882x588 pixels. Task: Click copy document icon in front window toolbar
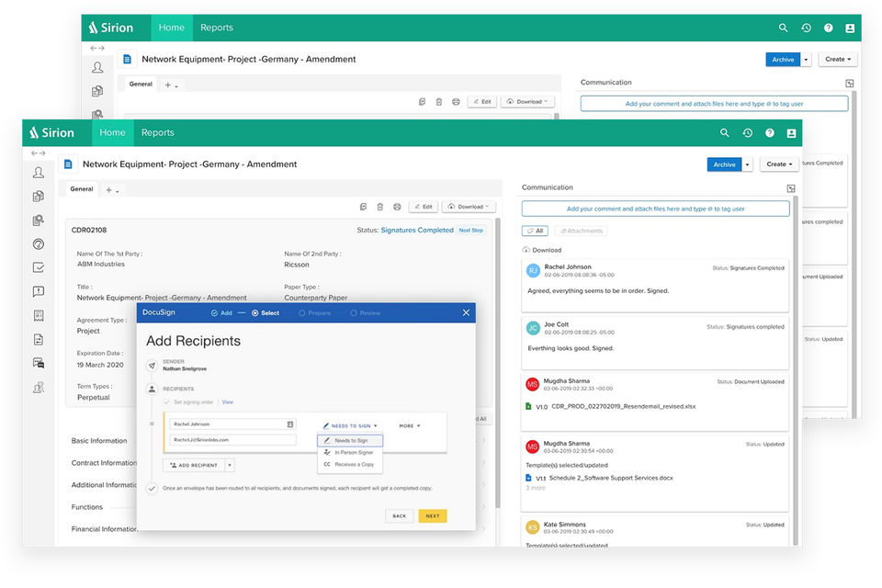coord(364,207)
